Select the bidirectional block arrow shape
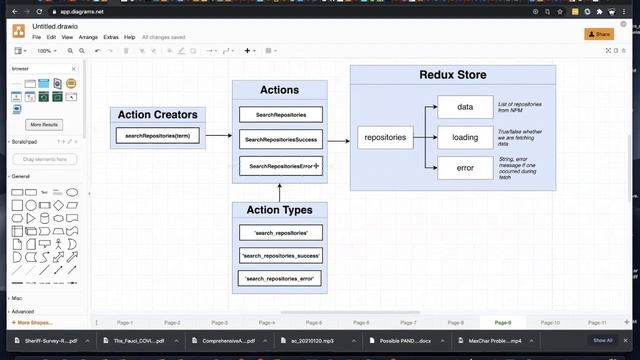The width and height of the screenshot is (640, 360). coord(58,257)
